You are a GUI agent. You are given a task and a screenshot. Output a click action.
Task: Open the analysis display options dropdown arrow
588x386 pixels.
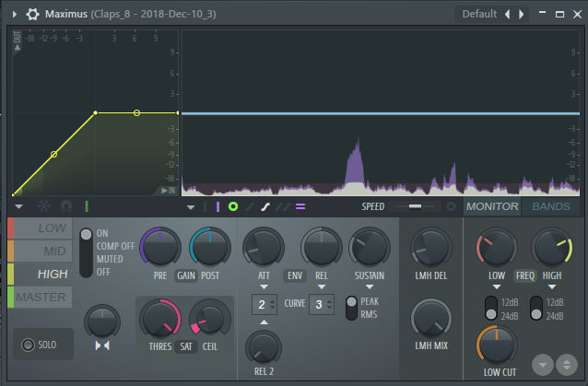tap(191, 207)
